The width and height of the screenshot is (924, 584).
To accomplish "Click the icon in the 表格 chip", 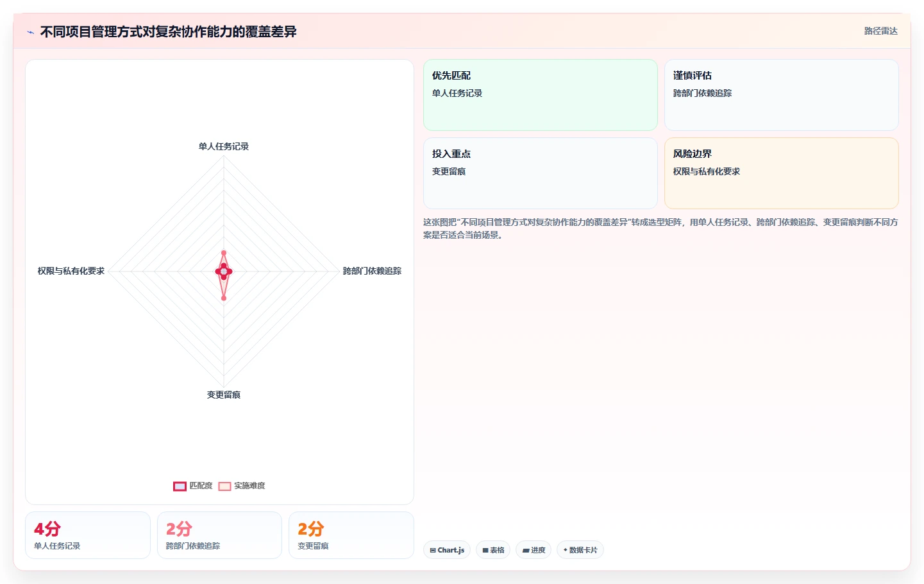I will [x=485, y=551].
